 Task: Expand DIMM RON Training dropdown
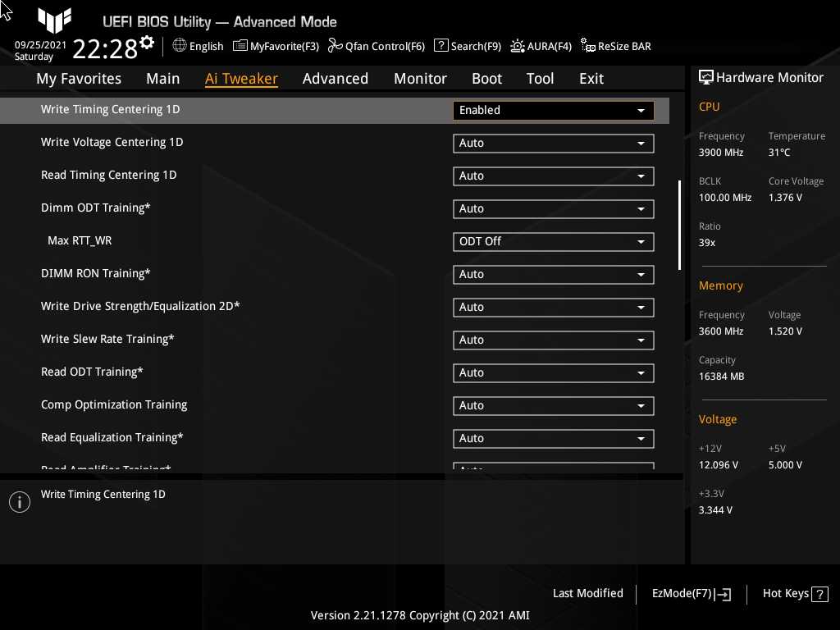point(554,274)
